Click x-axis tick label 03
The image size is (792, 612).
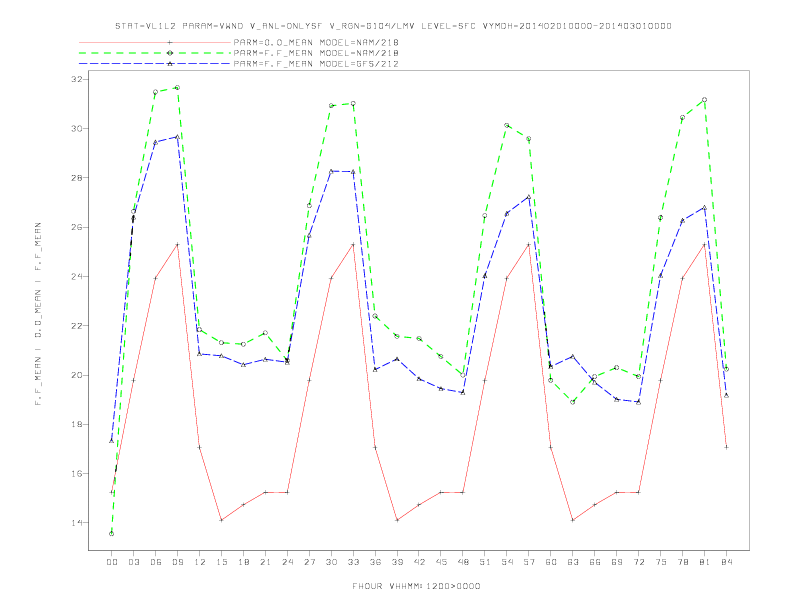click(133, 562)
